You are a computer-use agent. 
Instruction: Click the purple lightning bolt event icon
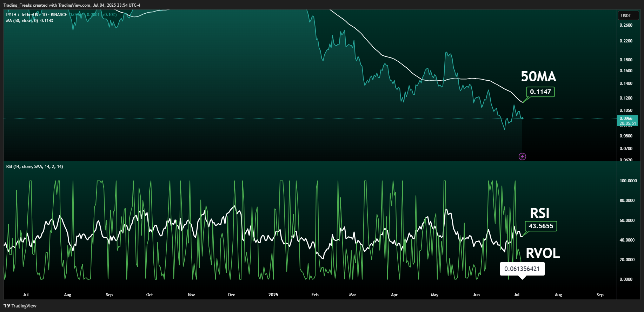[522, 156]
